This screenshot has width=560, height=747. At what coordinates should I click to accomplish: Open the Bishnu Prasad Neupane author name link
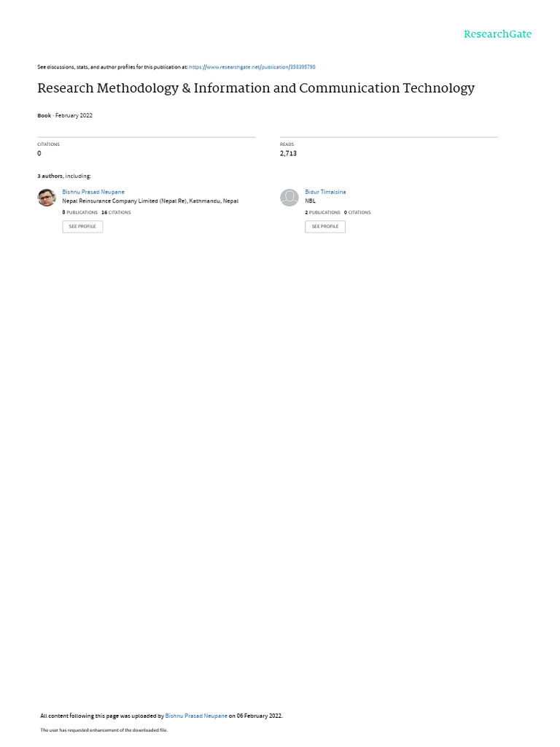tap(93, 192)
